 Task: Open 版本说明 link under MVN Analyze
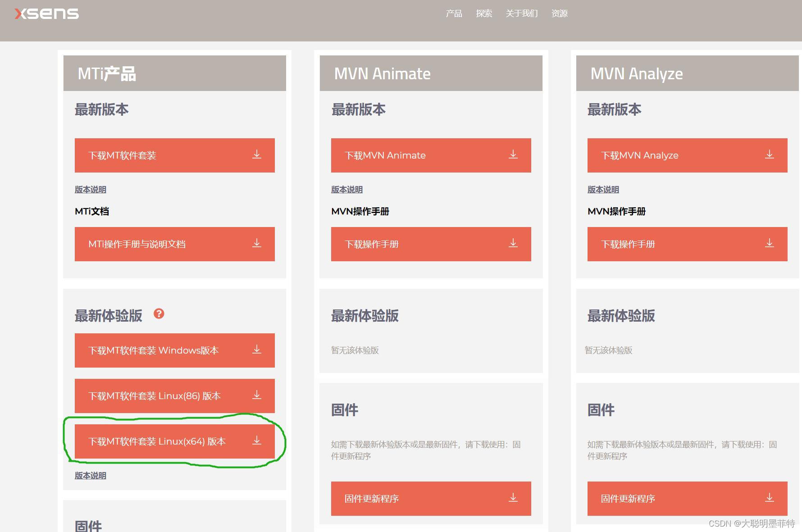point(602,189)
